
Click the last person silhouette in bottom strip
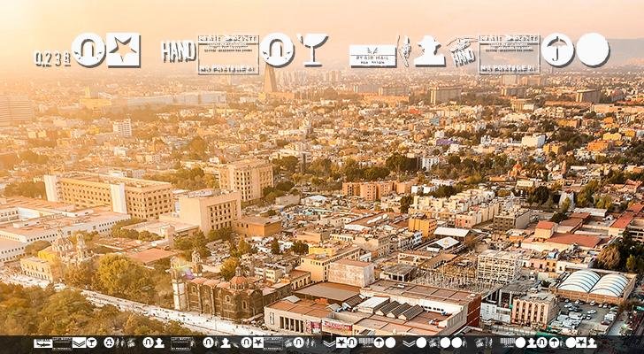click(x=590, y=342)
